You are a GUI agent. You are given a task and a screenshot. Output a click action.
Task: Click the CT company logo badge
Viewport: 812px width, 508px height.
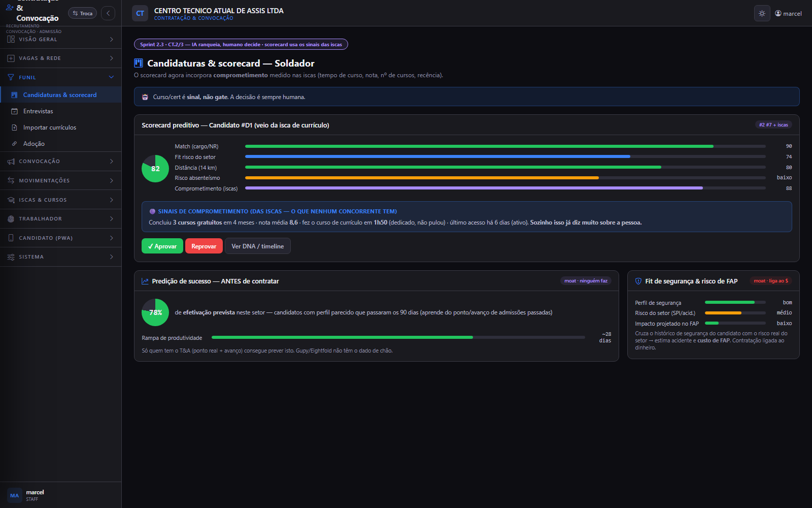click(140, 14)
